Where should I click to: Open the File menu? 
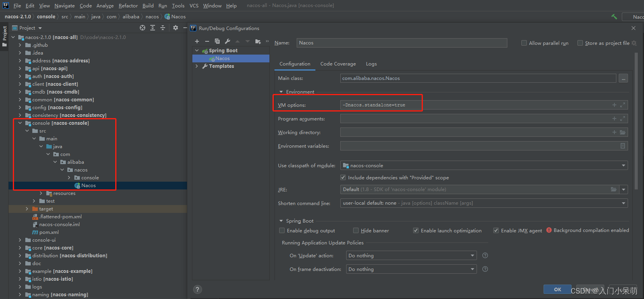click(17, 5)
